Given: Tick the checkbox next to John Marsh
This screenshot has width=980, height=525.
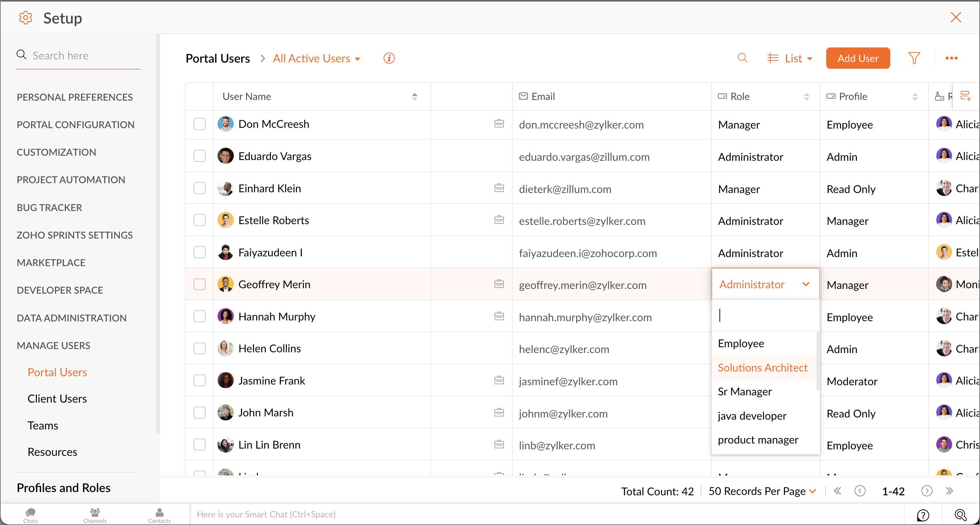Looking at the screenshot, I should point(199,412).
